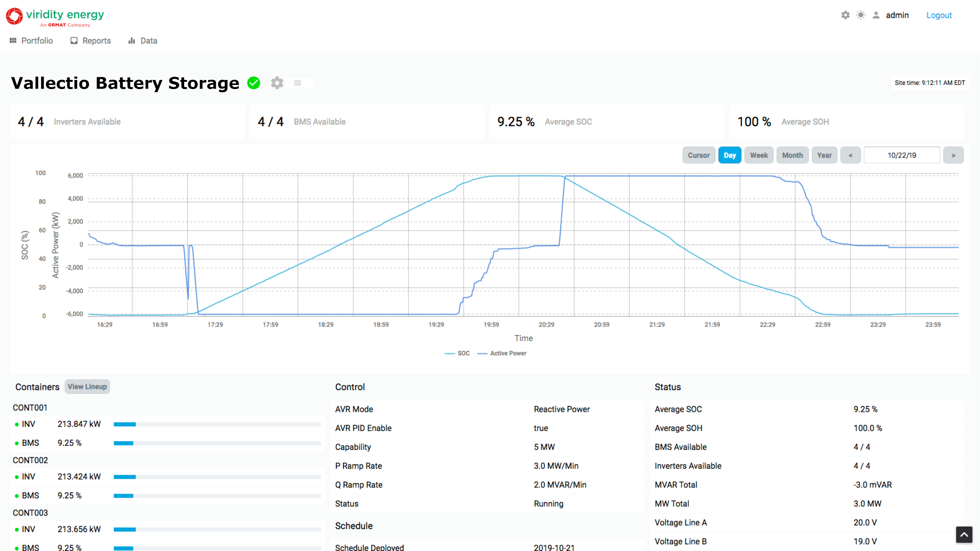Screen dimensions: 980x551
Task: Switch chart range to Week
Action: (x=759, y=155)
